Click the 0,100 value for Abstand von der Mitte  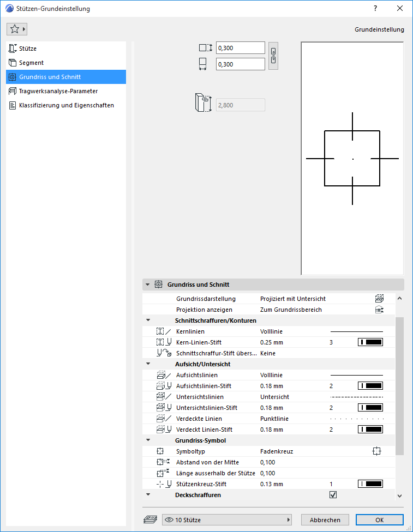click(x=268, y=462)
